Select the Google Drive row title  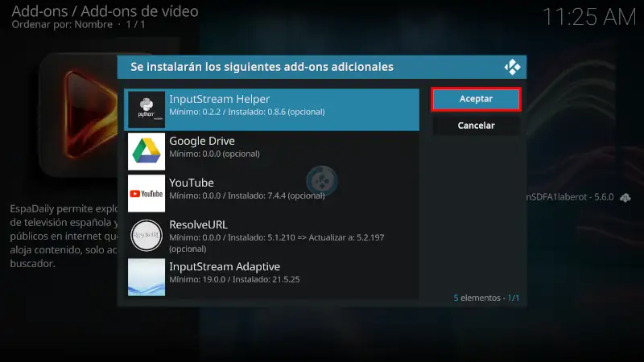point(202,141)
